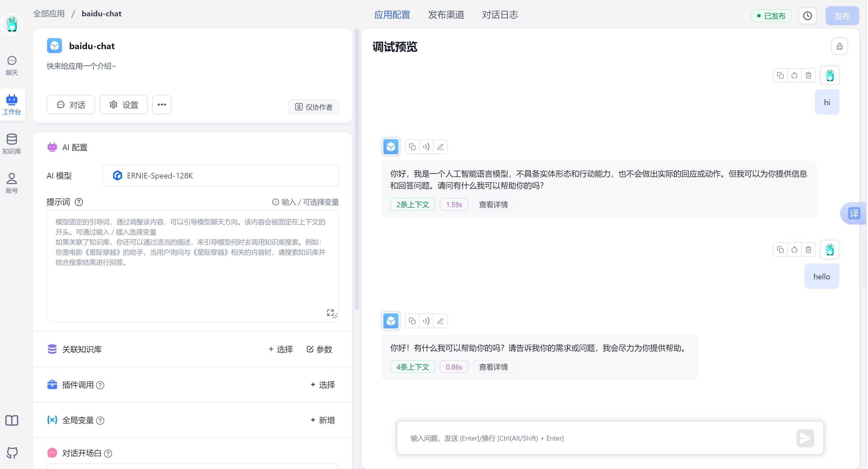Screen dimensions: 868x469
Task: Go to 全部应用 breadcrumb
Action: point(49,14)
